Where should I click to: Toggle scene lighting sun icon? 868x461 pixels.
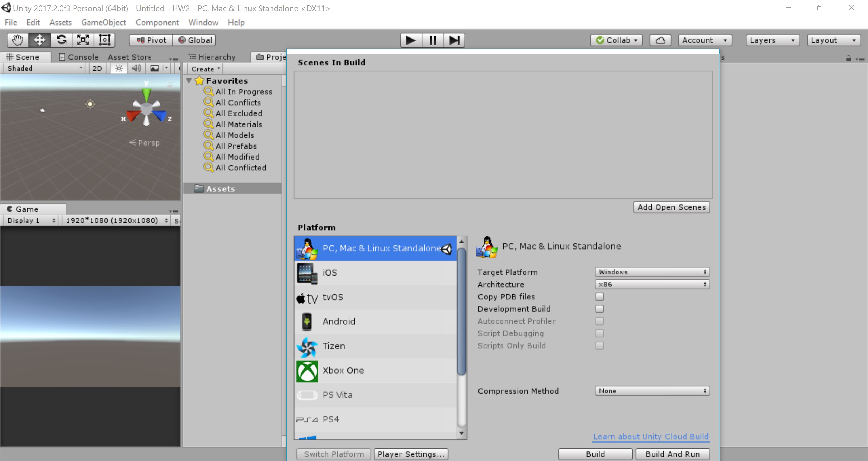point(119,68)
